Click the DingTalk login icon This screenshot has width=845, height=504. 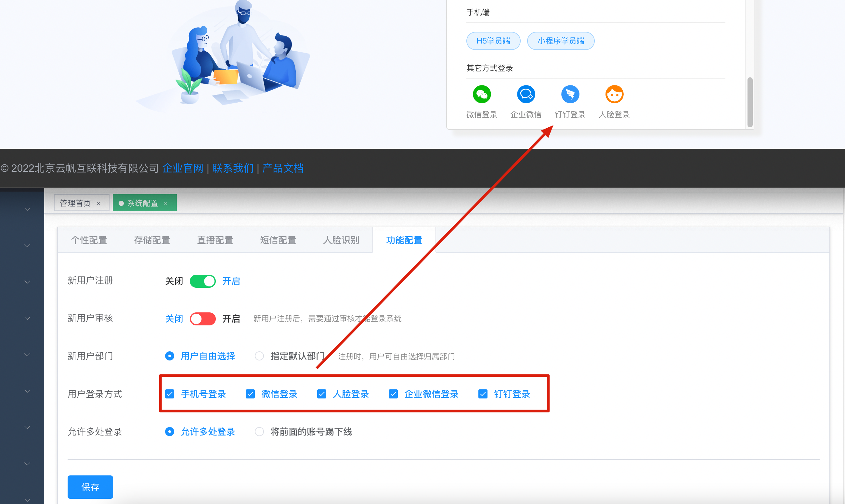570,94
